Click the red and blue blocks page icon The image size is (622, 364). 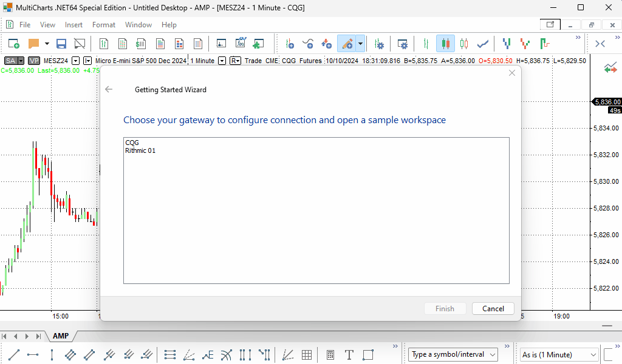[x=179, y=44]
